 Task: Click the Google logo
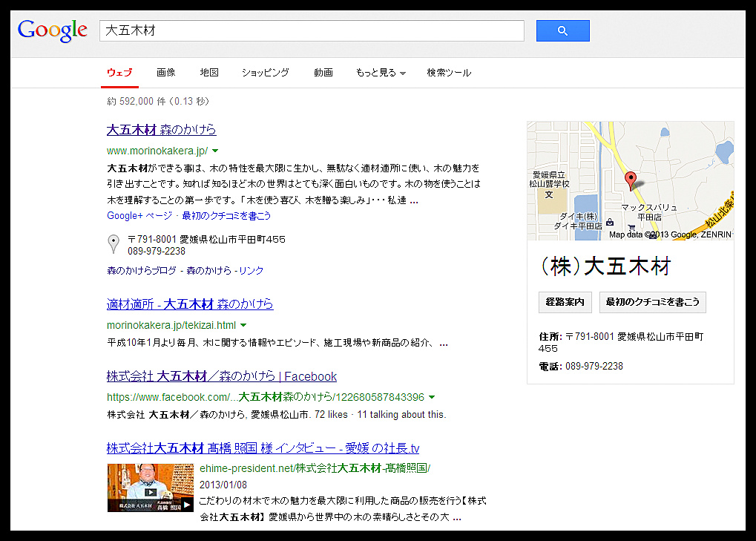[x=53, y=30]
